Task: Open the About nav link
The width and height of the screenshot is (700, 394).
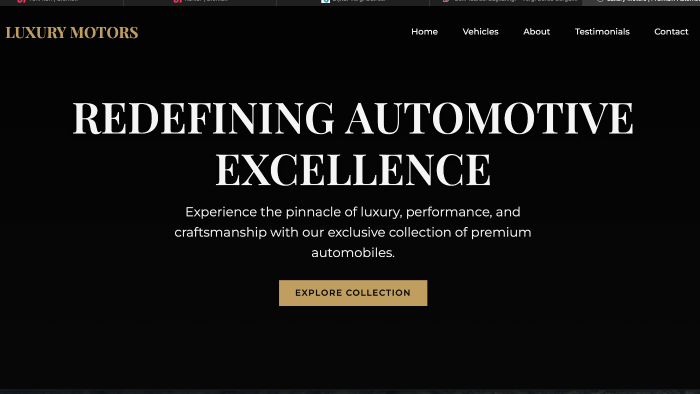Action: tap(537, 32)
